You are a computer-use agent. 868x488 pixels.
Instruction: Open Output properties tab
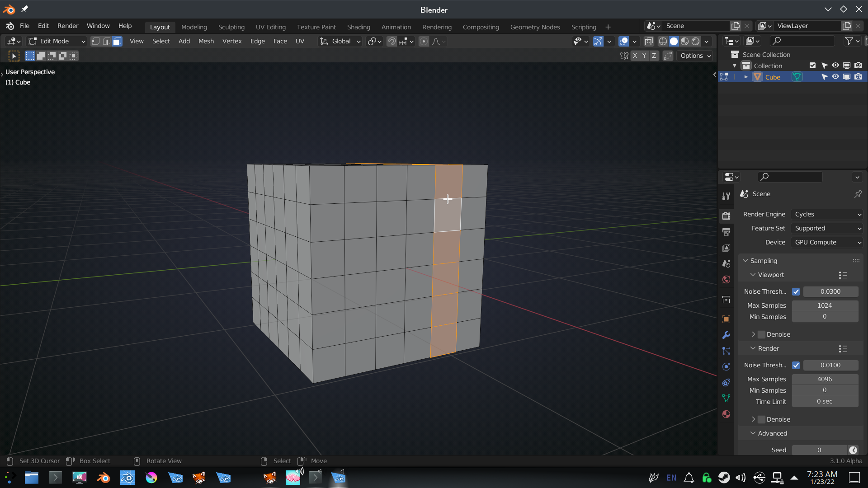tap(726, 232)
